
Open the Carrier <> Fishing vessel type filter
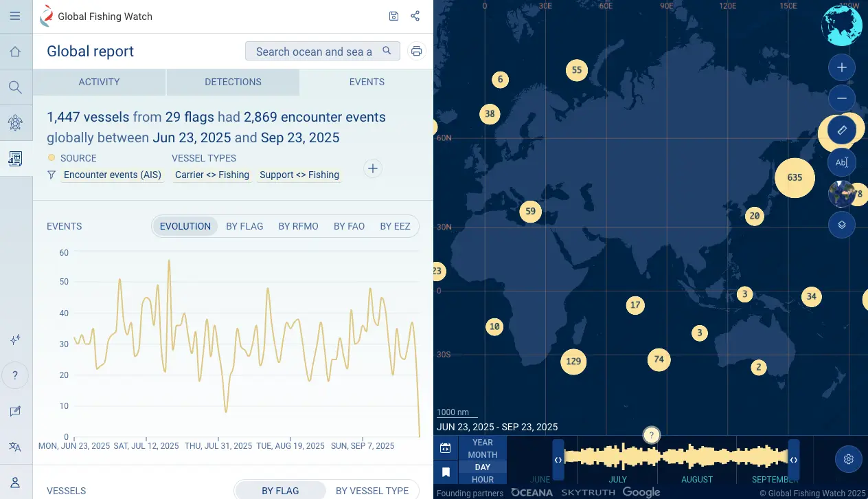(212, 175)
